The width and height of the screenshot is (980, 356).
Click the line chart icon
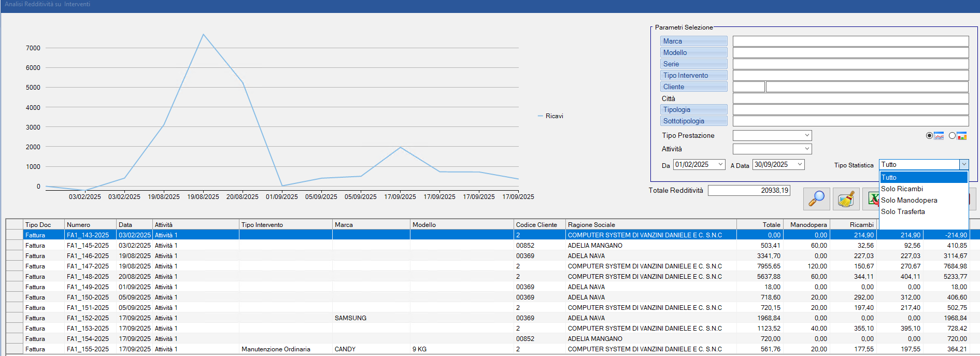click(x=939, y=136)
